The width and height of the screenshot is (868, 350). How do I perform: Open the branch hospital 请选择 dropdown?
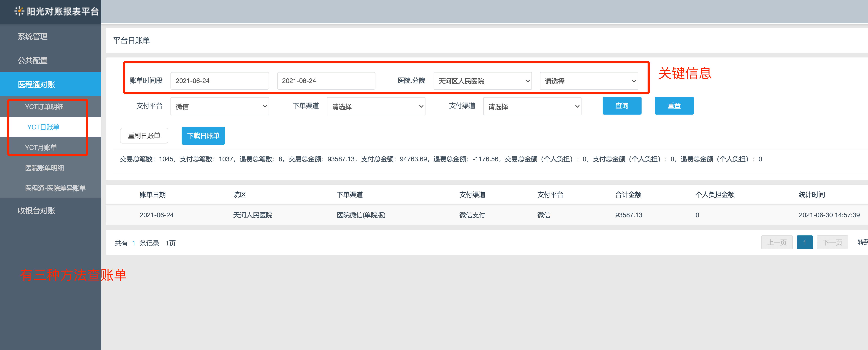(589, 81)
